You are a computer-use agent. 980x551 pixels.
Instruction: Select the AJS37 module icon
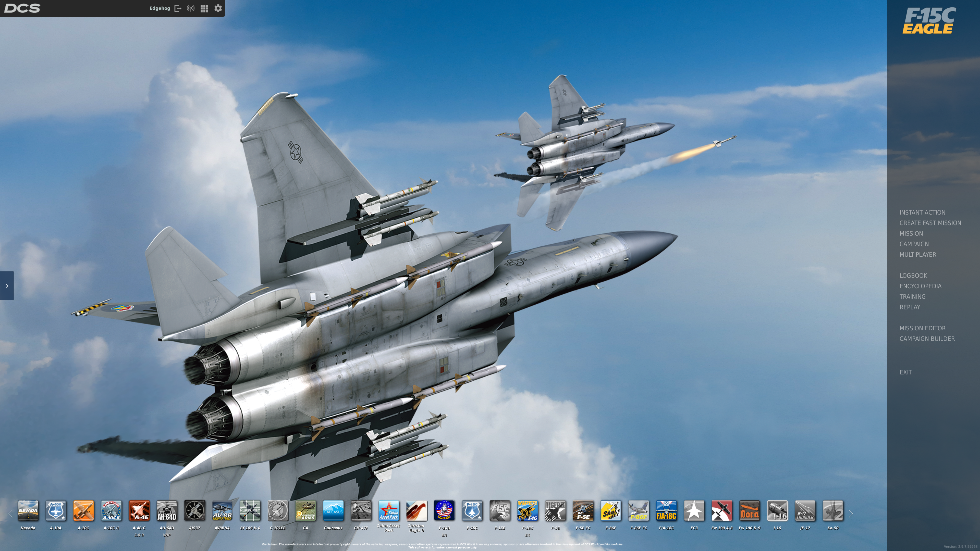click(x=194, y=510)
